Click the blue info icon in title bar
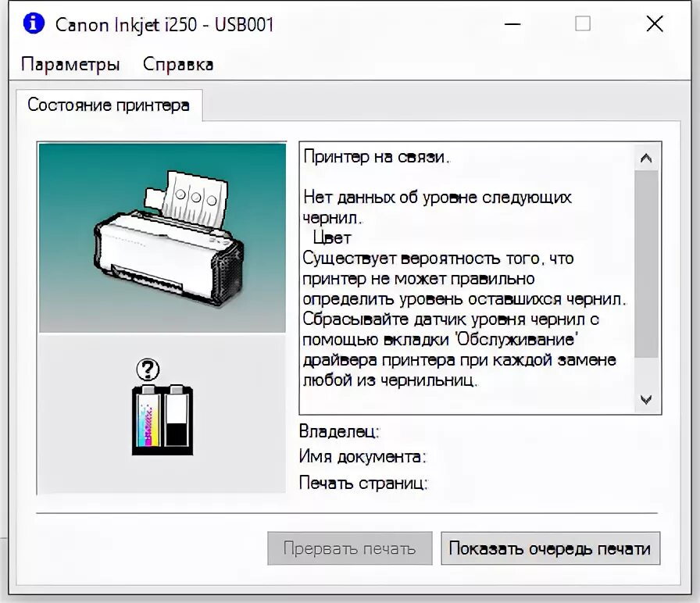Image resolution: width=700 pixels, height=603 pixels. [x=34, y=23]
